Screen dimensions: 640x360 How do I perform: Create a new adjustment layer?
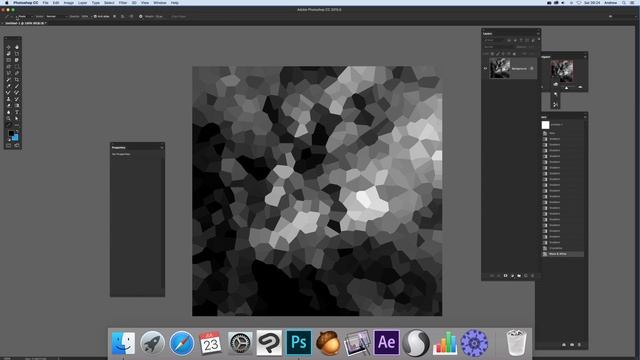pos(512,276)
